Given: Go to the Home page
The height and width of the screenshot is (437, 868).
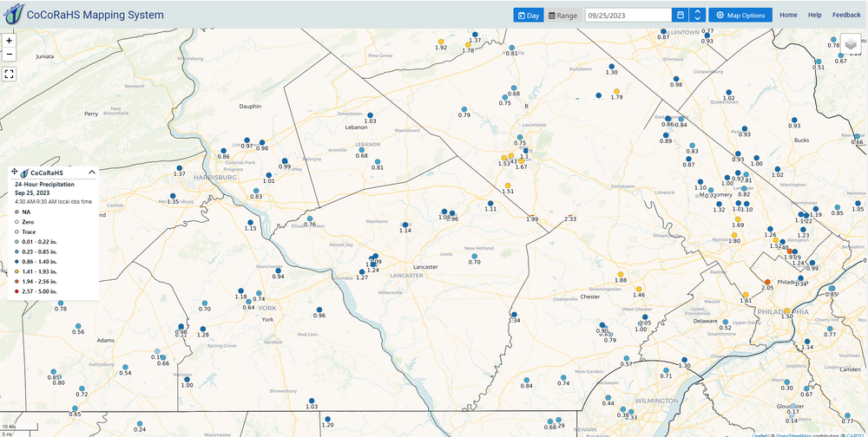Looking at the screenshot, I should click(788, 15).
